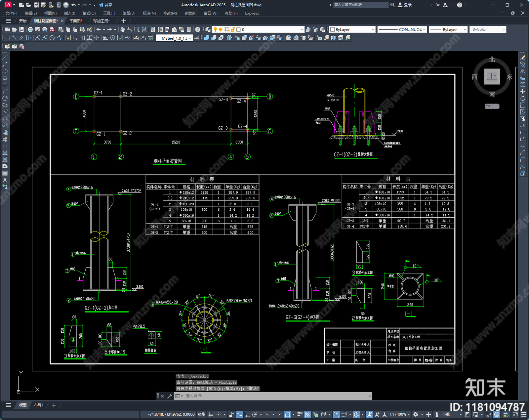Toggle object snap in status bar
529x420 pixels.
pos(287,414)
